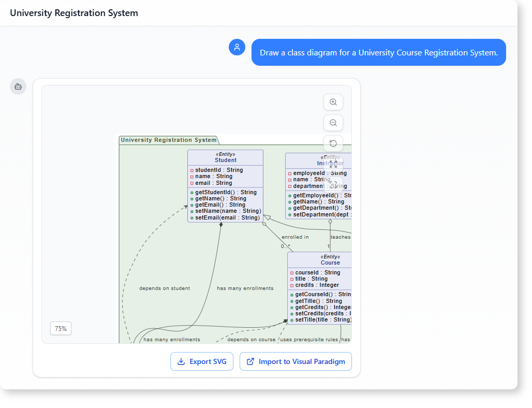Click the University Registration System package tab
The width and height of the screenshot is (532, 408).
pyautogui.click(x=169, y=140)
